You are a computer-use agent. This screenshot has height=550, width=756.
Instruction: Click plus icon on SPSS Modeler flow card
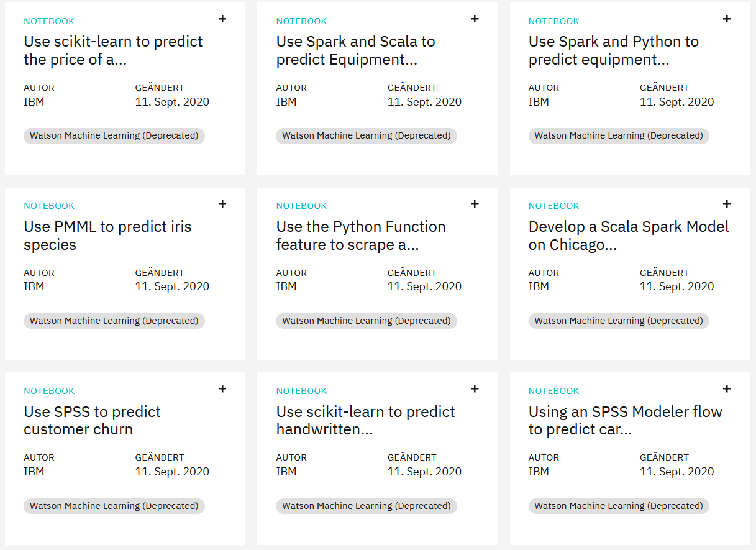[727, 388]
